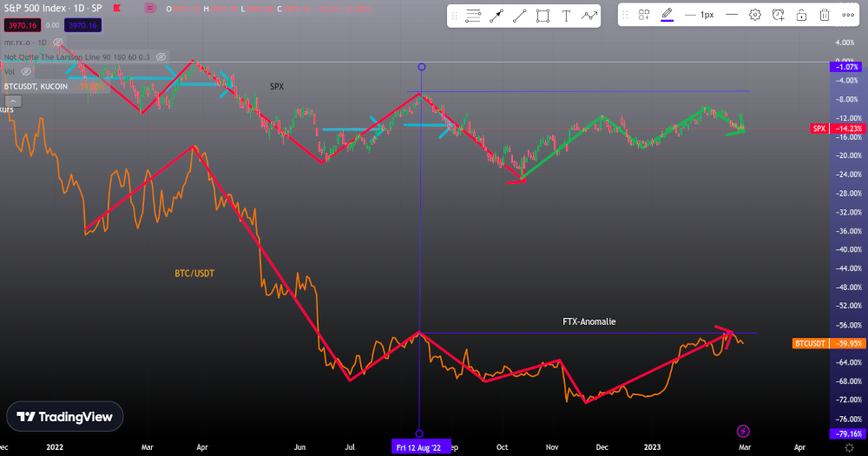Image resolution: width=868 pixels, height=456 pixels.
Task: Click the bottom handle of vertical line
Action: 419,433
